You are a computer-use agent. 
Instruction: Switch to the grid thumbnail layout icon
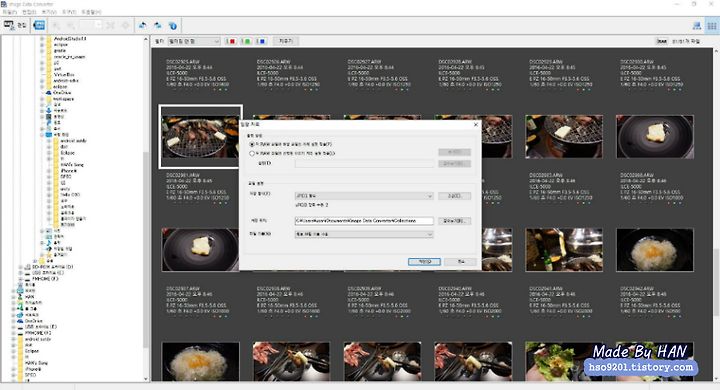tap(712, 26)
